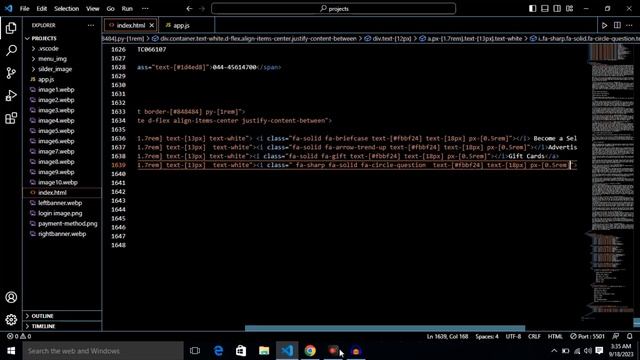This screenshot has width=640, height=360.
Task: Toggle the primary side bar layout icon
Action: coord(533,9)
